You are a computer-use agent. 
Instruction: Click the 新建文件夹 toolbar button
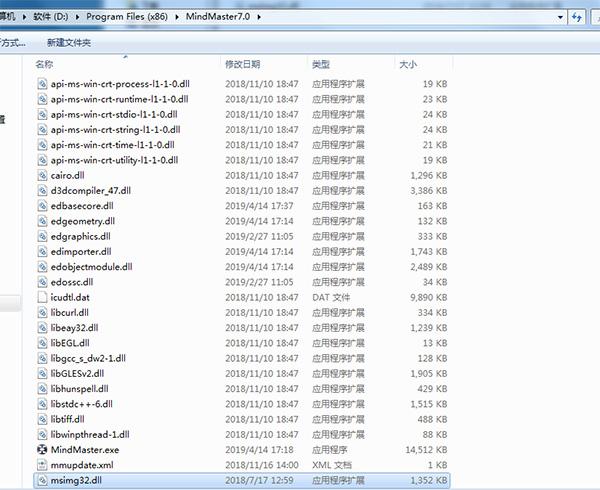[69, 43]
